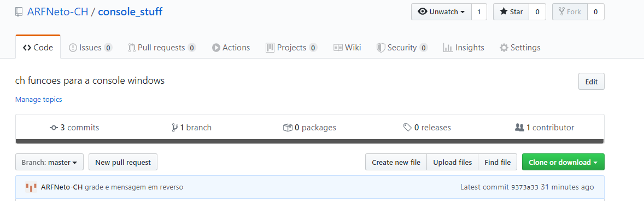
Task: Open the Settings gear tab
Action: tap(519, 48)
